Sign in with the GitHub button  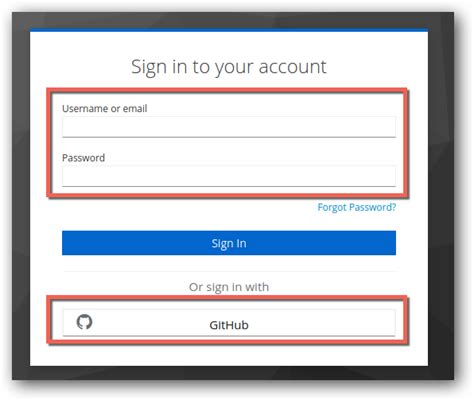(229, 323)
